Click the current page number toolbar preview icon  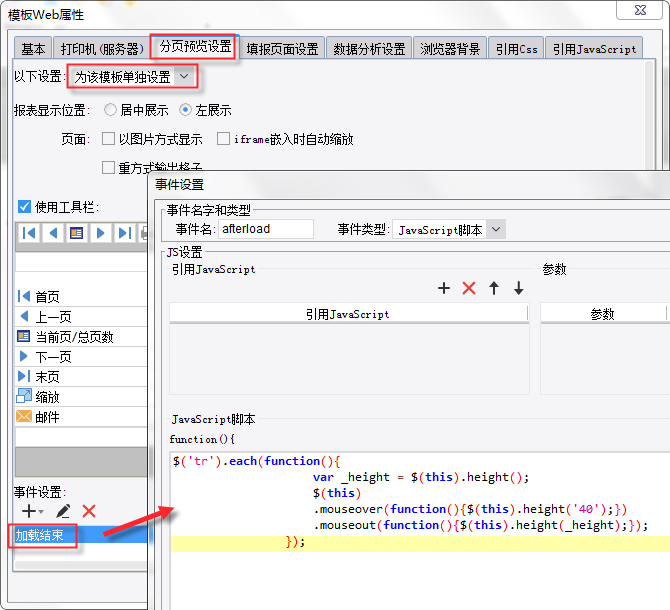[76, 233]
